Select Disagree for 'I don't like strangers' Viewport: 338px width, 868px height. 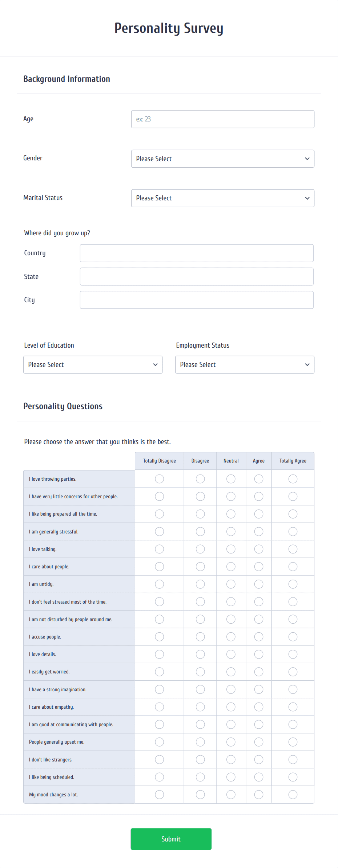(x=200, y=759)
